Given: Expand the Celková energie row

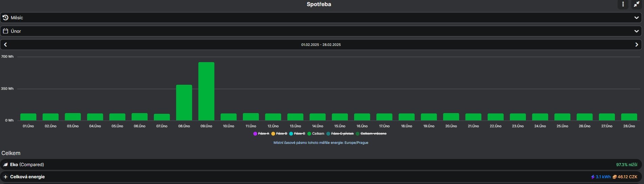Looking at the screenshot, I should click(x=321, y=177).
